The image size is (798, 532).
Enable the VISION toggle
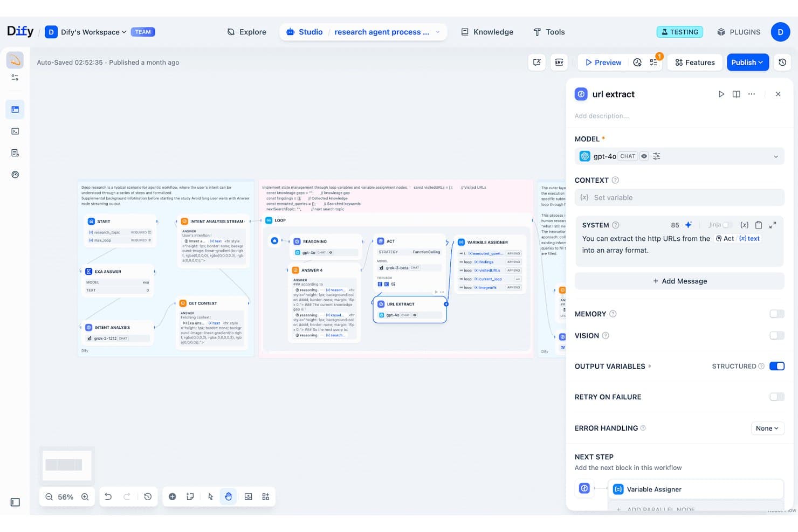[777, 335]
